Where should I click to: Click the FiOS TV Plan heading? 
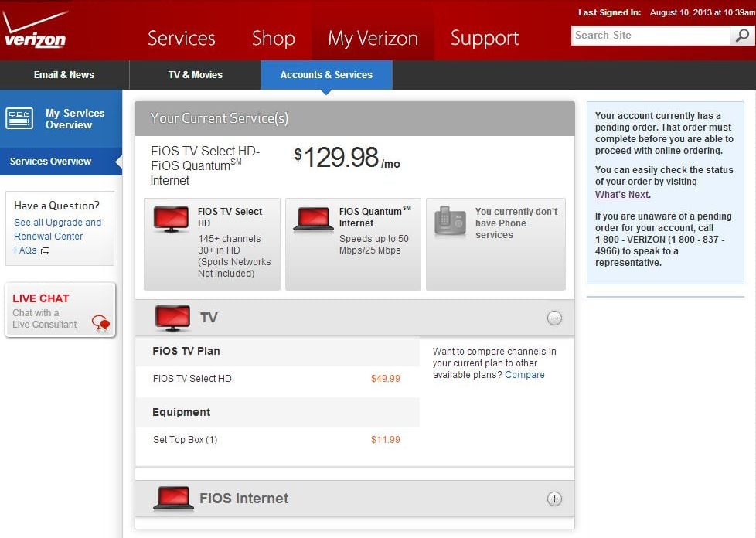(186, 352)
